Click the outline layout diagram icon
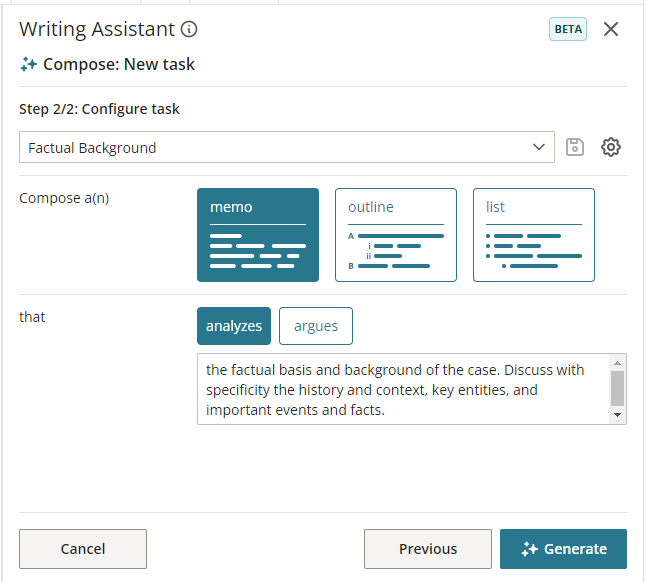 coord(396,251)
